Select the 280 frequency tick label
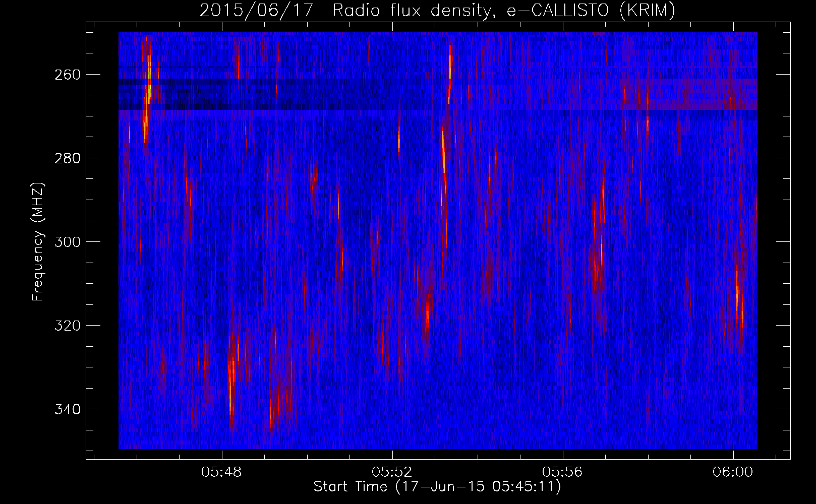 click(67, 158)
